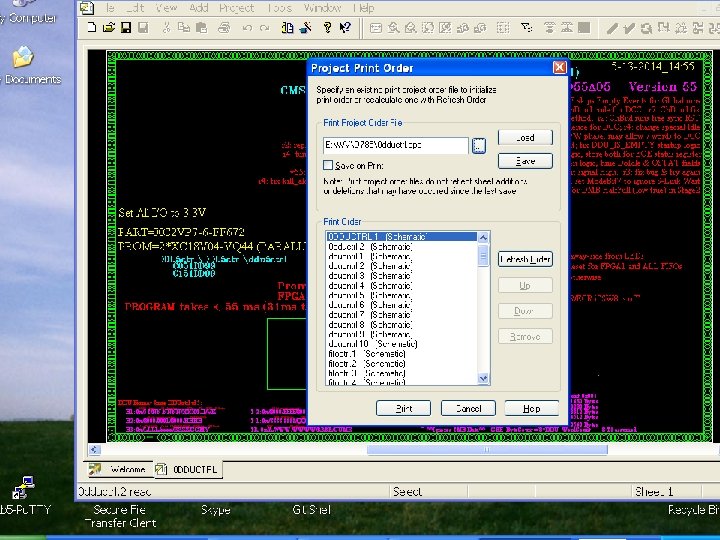The width and height of the screenshot is (720, 540).
Task: Click the Secure File Transfer Client shortcut label
Action: [120, 516]
